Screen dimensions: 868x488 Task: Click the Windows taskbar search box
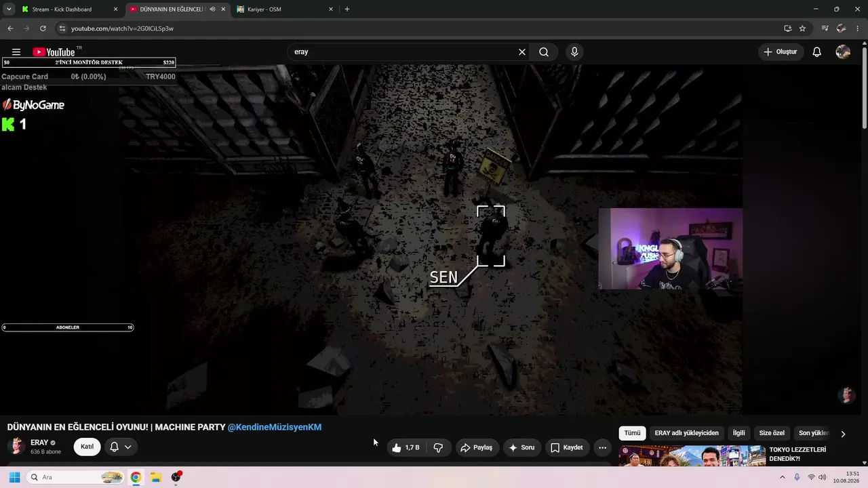point(76,477)
